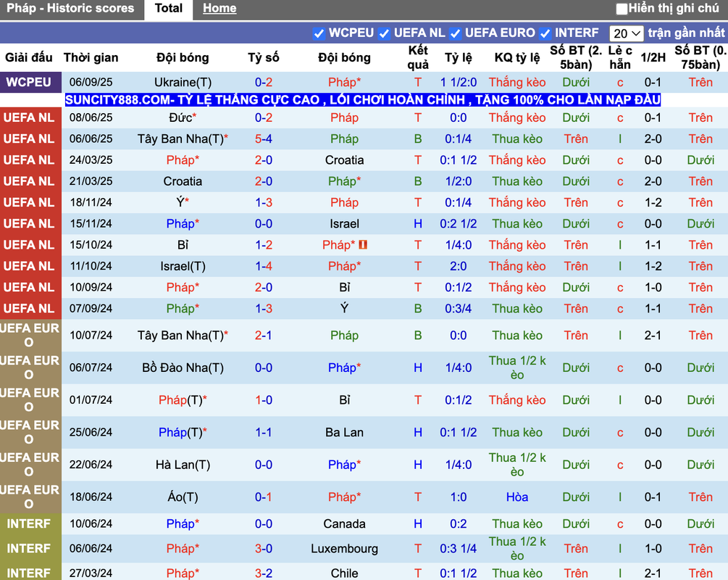Screen dimensions: 728x580
Task: Click the 0:2 1/2 odds in Israel row
Action: click(x=459, y=224)
